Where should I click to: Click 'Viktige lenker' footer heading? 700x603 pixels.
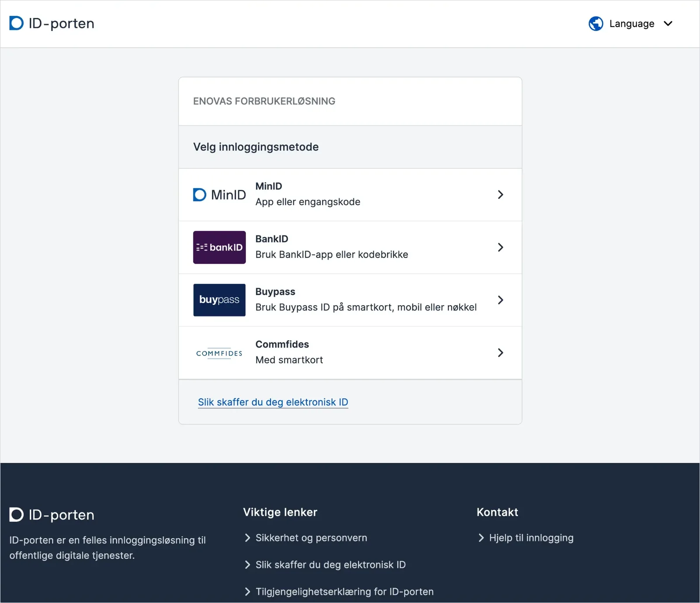point(280,512)
